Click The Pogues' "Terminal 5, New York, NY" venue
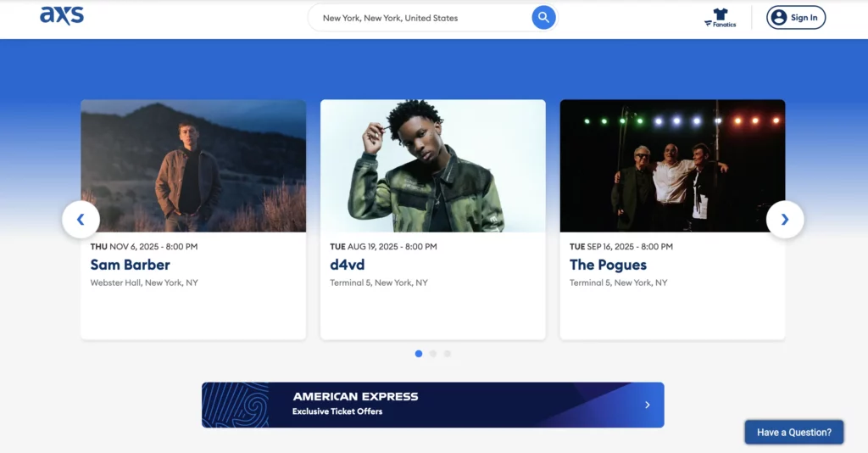This screenshot has width=868, height=453. [x=618, y=282]
